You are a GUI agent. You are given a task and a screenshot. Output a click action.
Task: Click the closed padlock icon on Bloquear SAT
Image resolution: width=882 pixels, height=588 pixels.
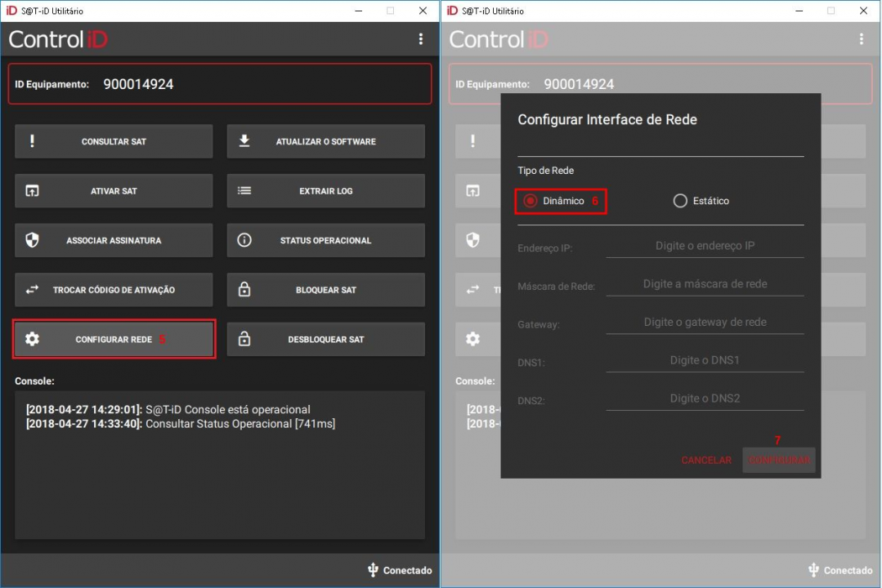(x=244, y=289)
